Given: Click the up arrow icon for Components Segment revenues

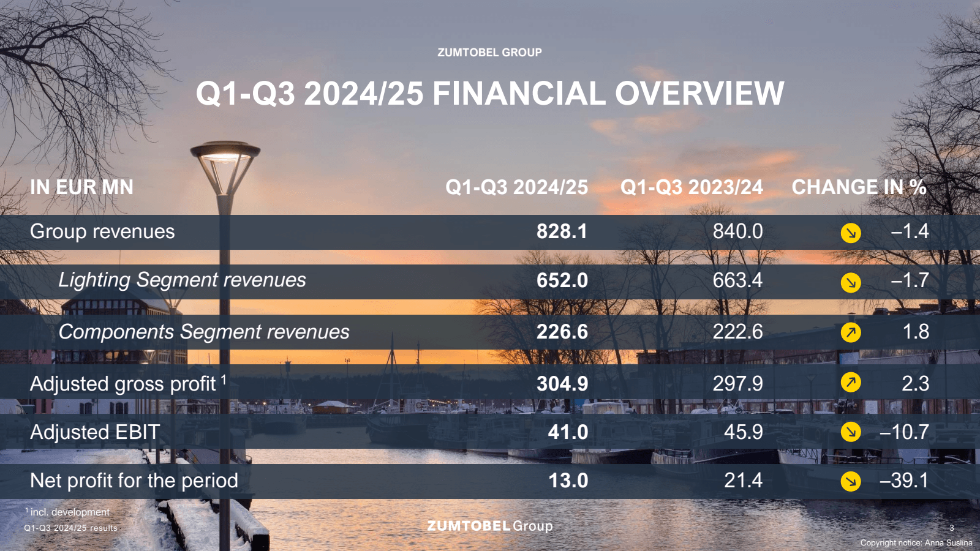Looking at the screenshot, I should 851,332.
